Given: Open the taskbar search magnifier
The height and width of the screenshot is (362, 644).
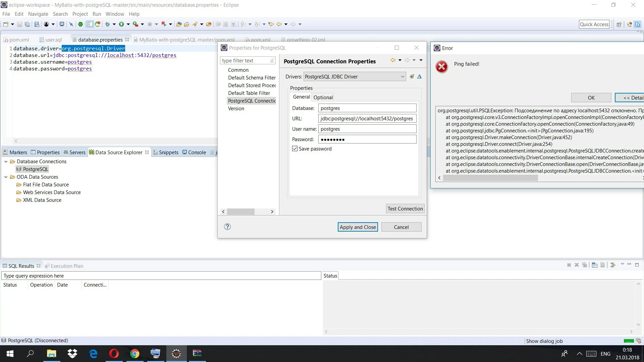Looking at the screenshot, I should [30, 353].
